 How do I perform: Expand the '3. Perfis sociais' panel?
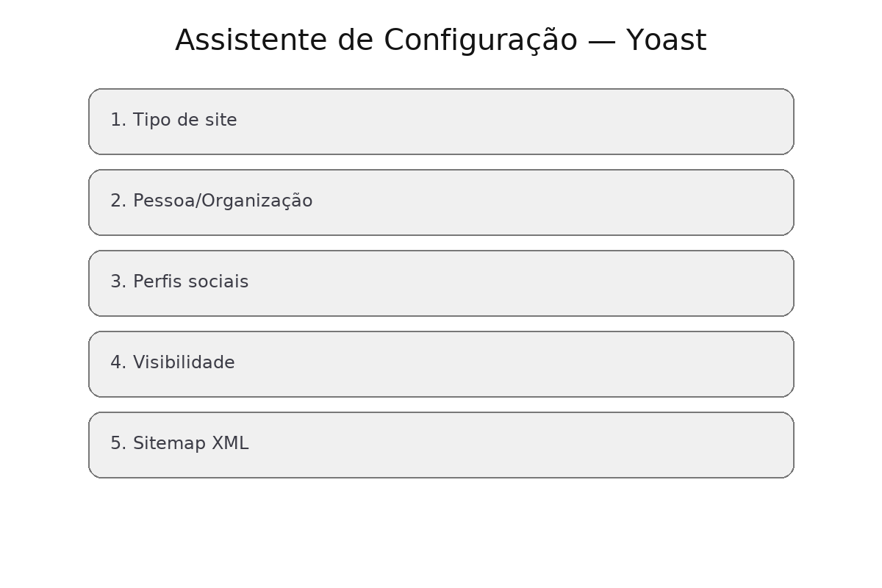pos(441,283)
